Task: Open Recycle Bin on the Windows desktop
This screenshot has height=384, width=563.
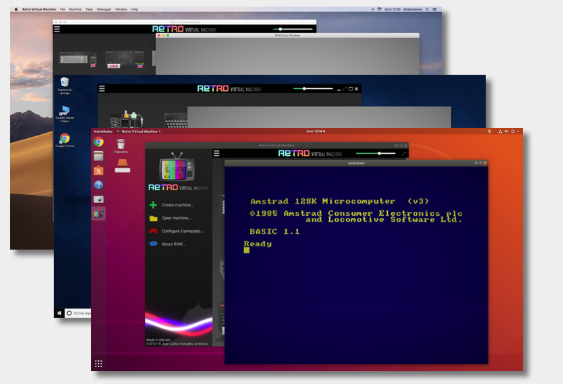Action: click(65, 85)
